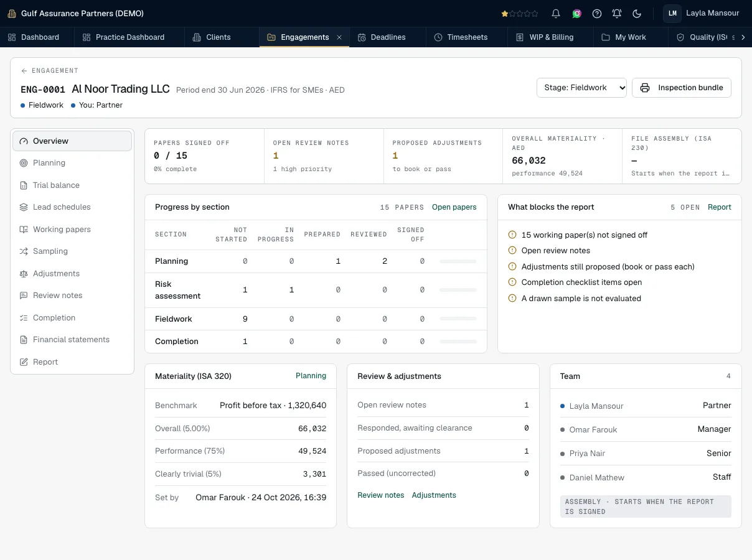
Task: Click the Open review notes stat card
Action: tap(324, 156)
